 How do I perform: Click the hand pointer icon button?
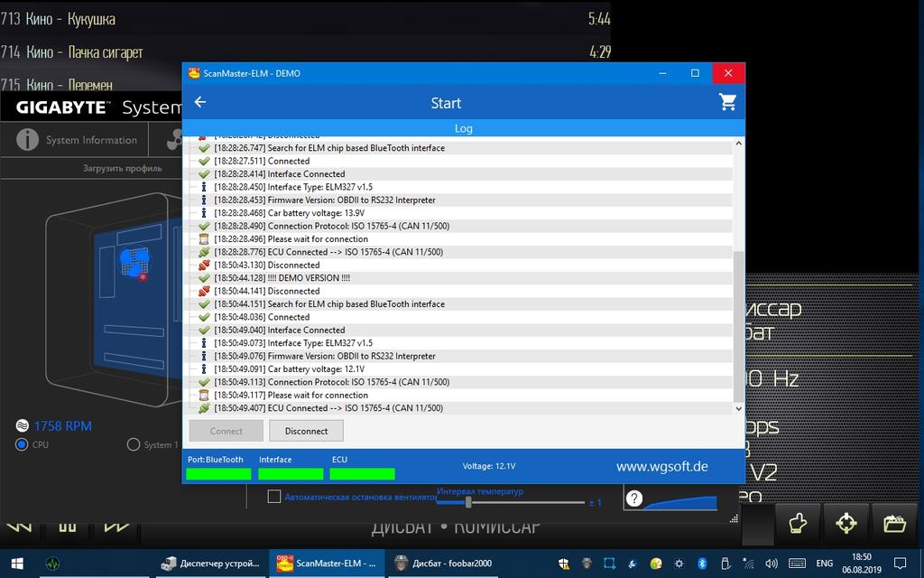click(797, 523)
